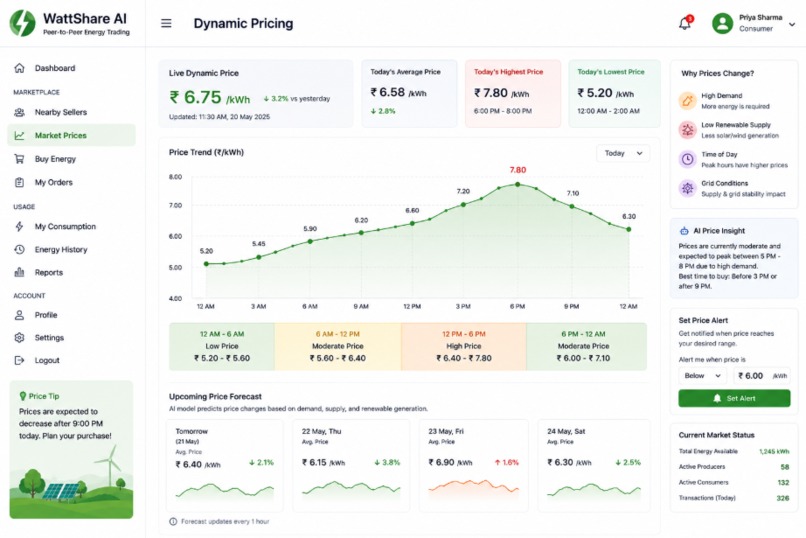This screenshot has height=538, width=806.
Task: Click the forecast info icon
Action: tap(173, 522)
